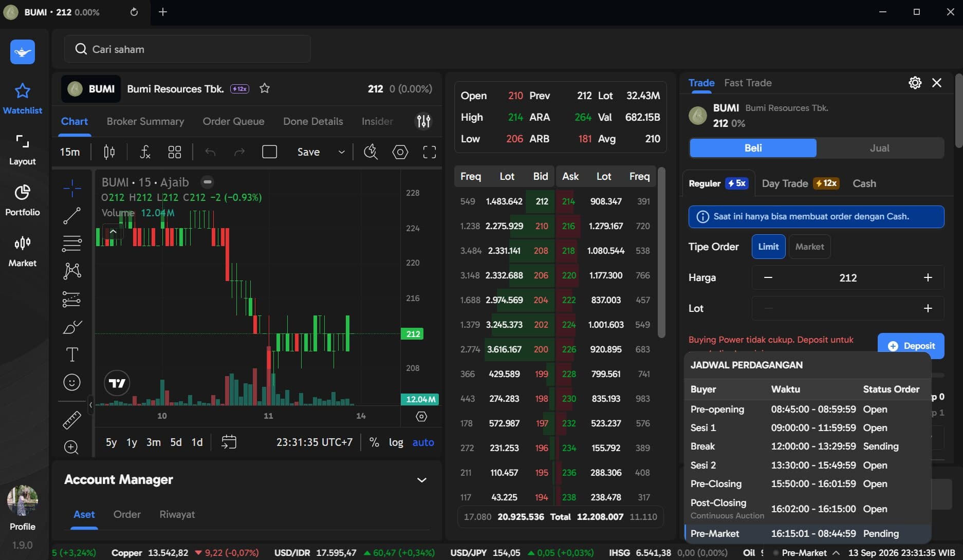Select the pattern drawing tool
The height and width of the screenshot is (560, 963).
point(72,271)
